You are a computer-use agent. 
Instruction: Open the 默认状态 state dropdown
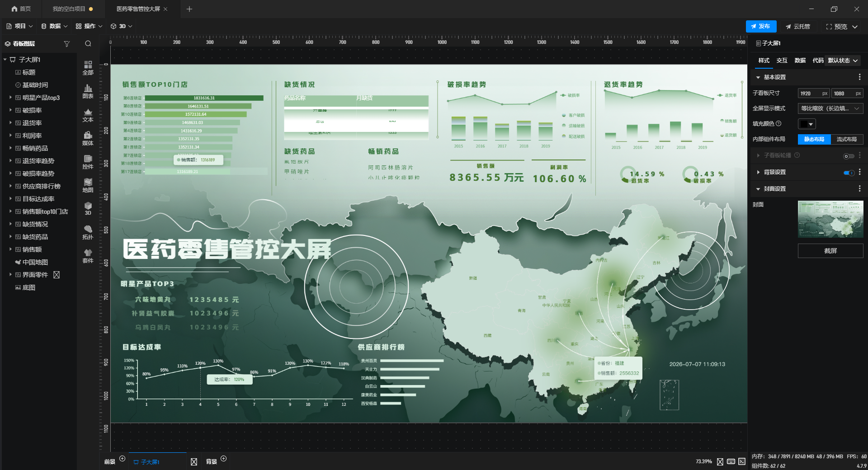(843, 61)
